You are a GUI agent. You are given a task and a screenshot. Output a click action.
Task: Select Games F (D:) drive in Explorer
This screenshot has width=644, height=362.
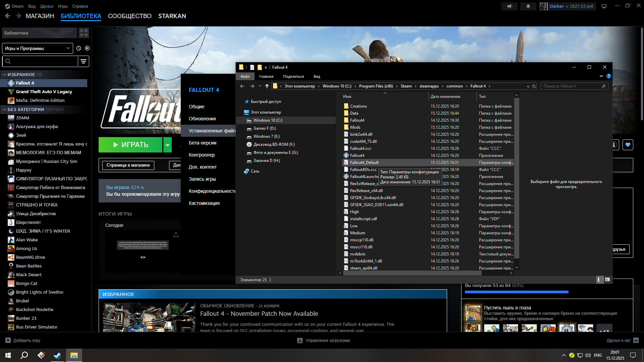point(265,128)
